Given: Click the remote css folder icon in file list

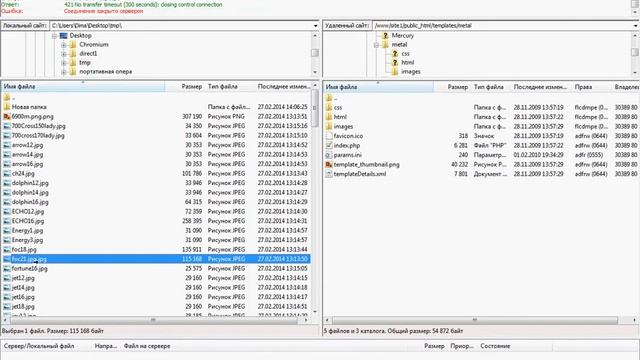Looking at the screenshot, I should [x=329, y=107].
